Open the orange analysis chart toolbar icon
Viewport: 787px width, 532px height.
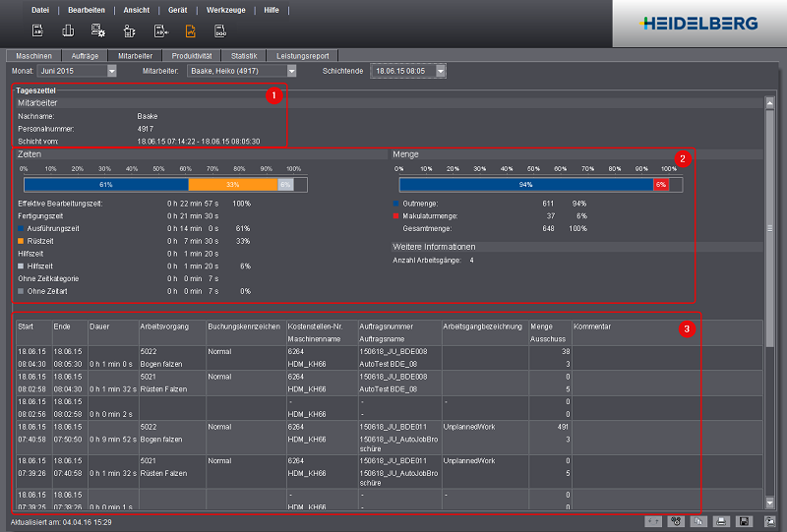(x=191, y=30)
